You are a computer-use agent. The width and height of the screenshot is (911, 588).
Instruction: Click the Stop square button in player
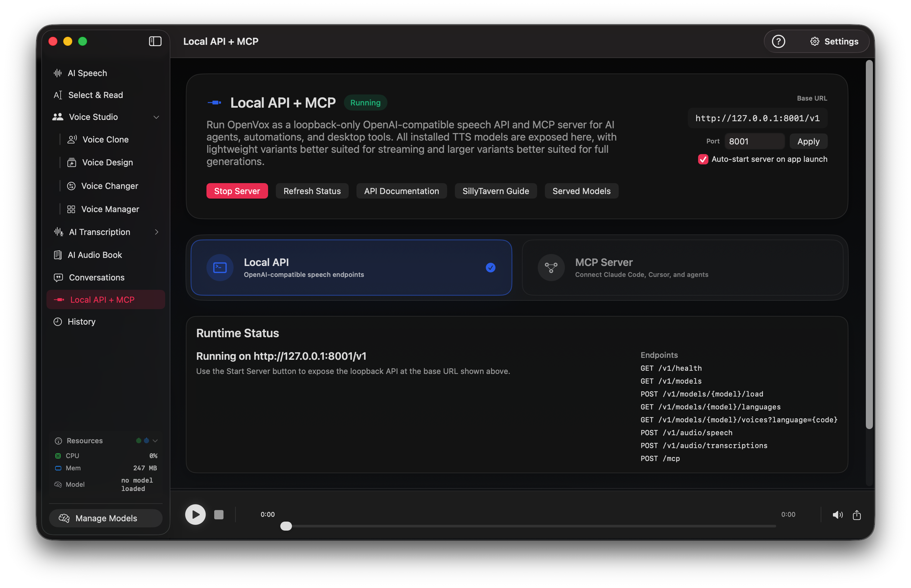[219, 514]
